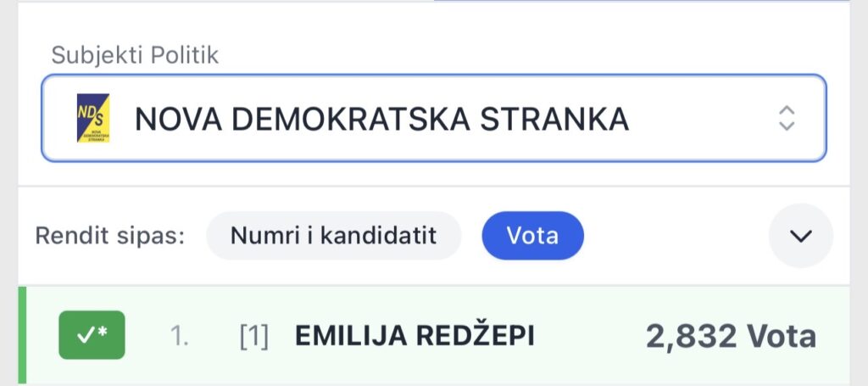The width and height of the screenshot is (868, 386).
Task: Click the asterisk inside the green badge
Action: coord(103,333)
